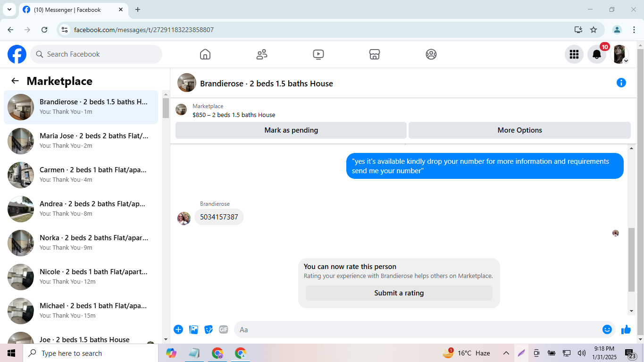Open the Carmen conversation
This screenshot has width=644, height=362.
pyautogui.click(x=81, y=175)
